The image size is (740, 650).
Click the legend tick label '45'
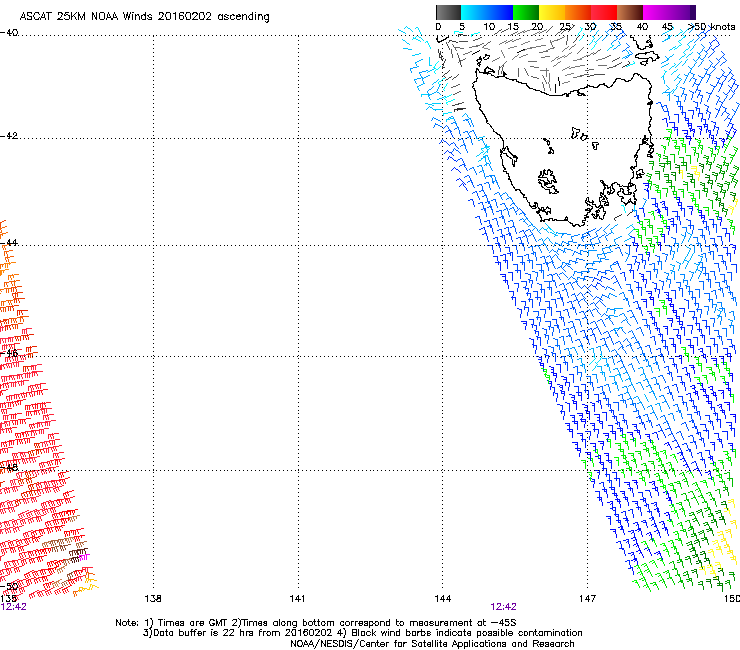pyautogui.click(x=667, y=27)
